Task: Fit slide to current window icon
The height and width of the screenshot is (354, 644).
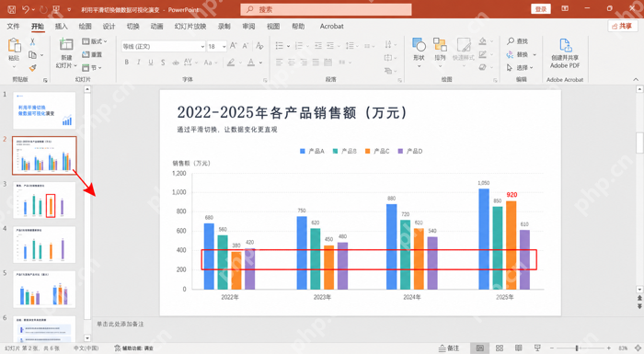Action: [638, 348]
